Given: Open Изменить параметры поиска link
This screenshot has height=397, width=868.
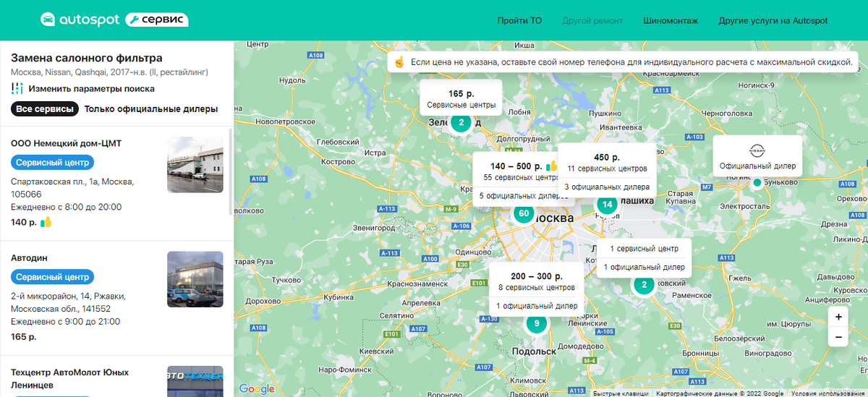Looking at the screenshot, I should click(92, 89).
